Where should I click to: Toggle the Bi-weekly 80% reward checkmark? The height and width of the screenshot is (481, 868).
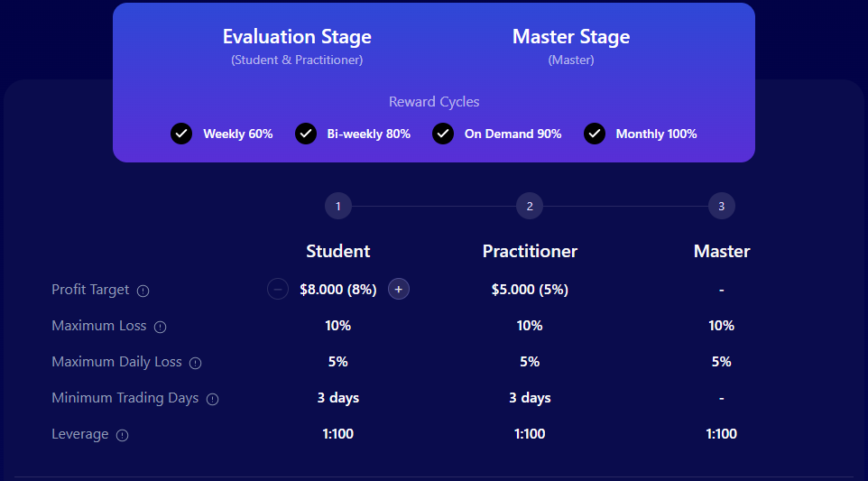click(306, 134)
